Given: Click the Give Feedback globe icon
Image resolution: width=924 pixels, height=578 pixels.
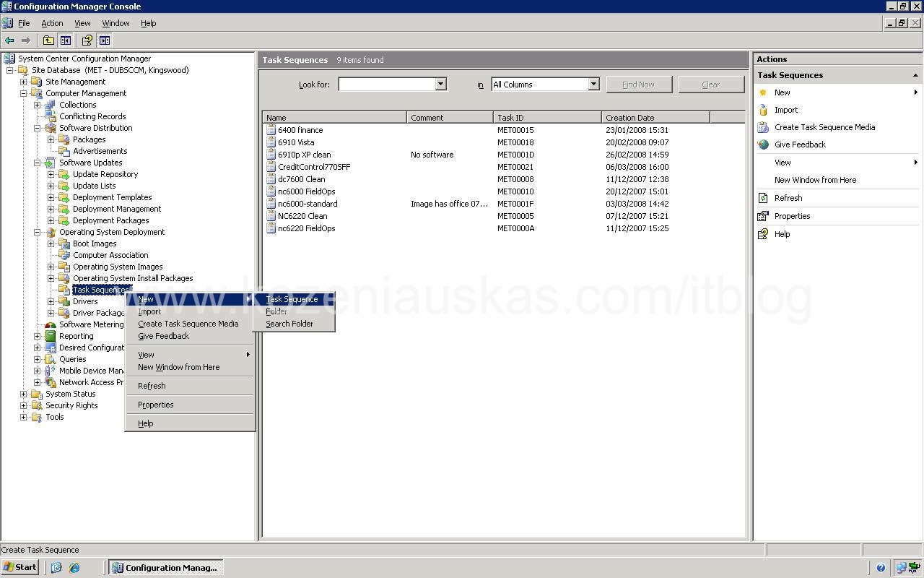Looking at the screenshot, I should (763, 144).
